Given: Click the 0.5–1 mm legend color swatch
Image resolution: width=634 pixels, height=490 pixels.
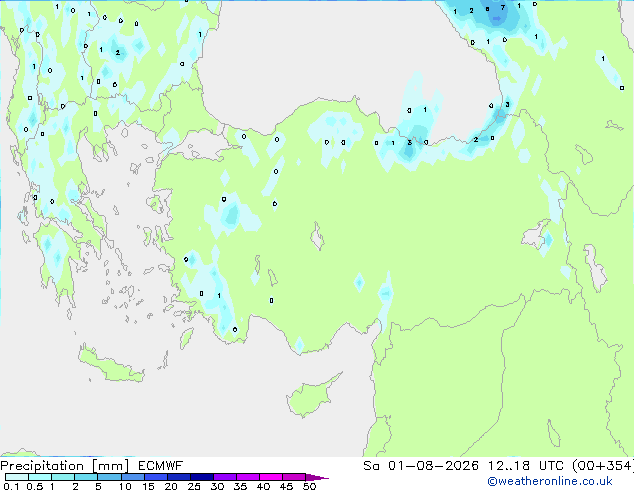Looking at the screenshot, I should pos(40,477).
